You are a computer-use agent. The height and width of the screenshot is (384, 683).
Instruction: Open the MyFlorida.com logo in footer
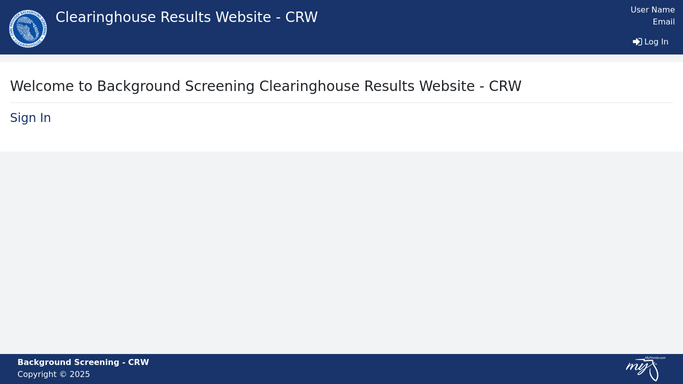coord(646,369)
